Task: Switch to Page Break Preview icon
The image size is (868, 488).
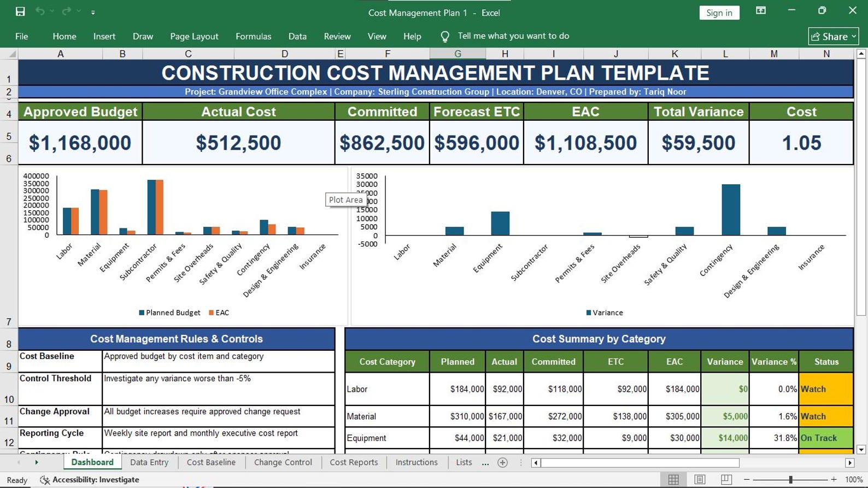Action: tap(726, 479)
